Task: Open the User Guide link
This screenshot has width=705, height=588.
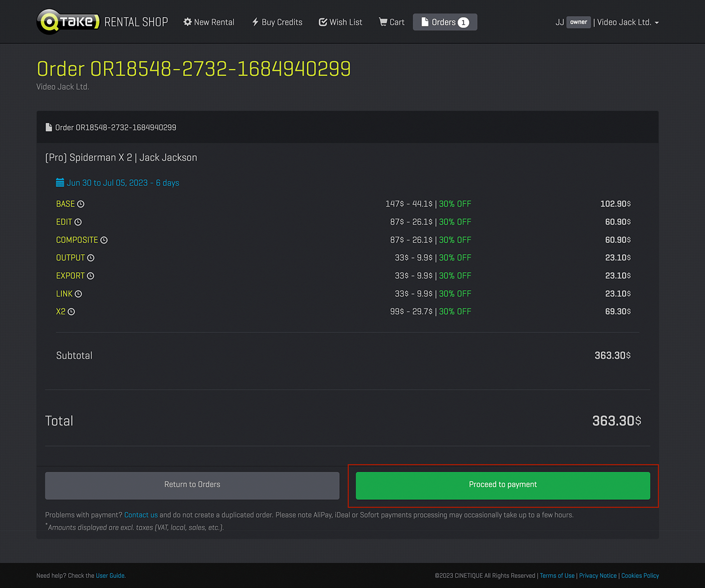Action: [x=110, y=575]
